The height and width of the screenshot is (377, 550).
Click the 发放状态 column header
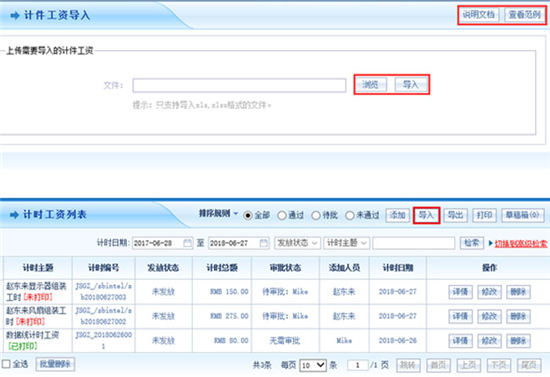[x=163, y=268]
